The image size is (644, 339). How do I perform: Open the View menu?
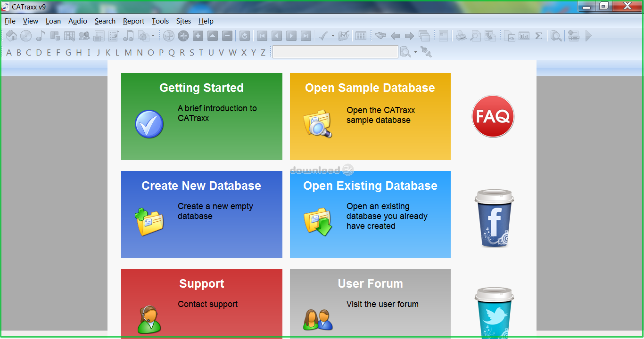click(31, 21)
